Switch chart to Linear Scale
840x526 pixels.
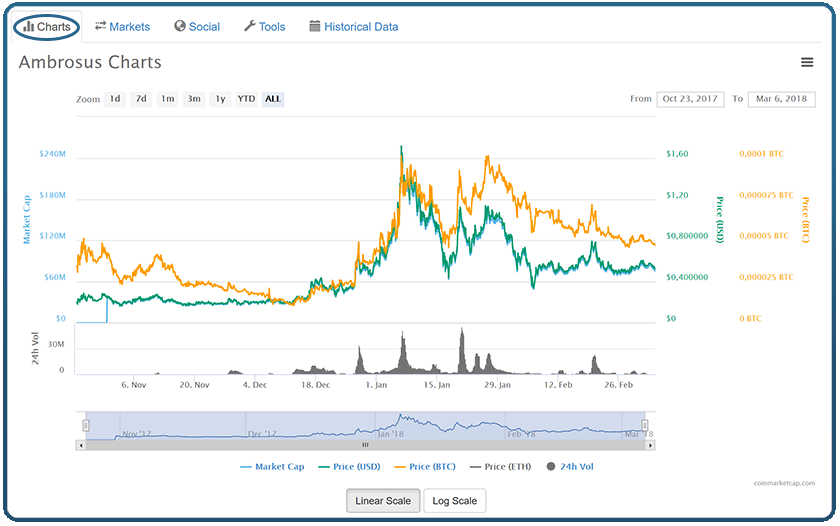pyautogui.click(x=383, y=501)
